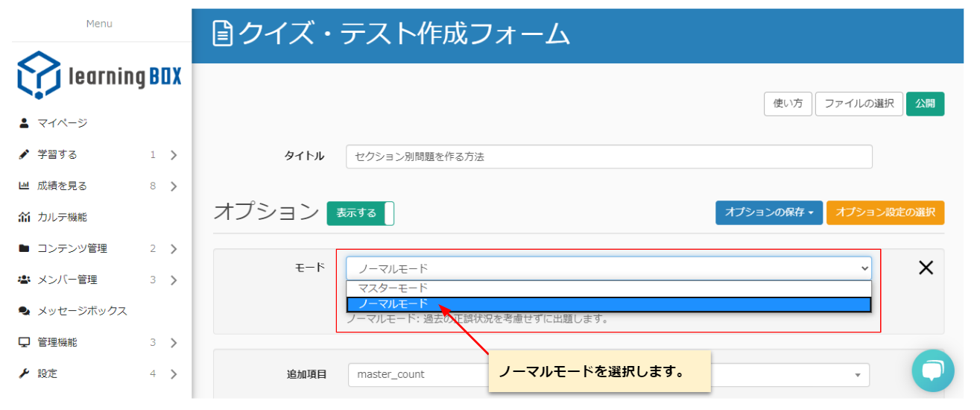Open the モード dropdown selector
The height and width of the screenshot is (410, 980).
tap(608, 268)
